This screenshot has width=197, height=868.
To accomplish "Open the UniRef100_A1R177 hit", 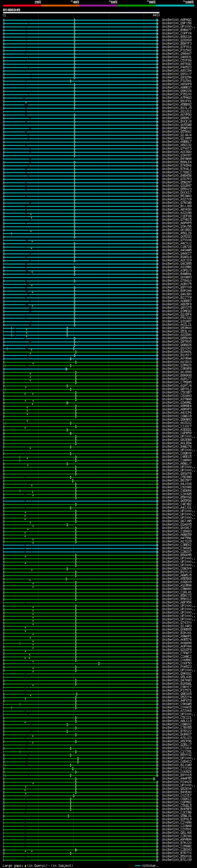I will [177, 379].
